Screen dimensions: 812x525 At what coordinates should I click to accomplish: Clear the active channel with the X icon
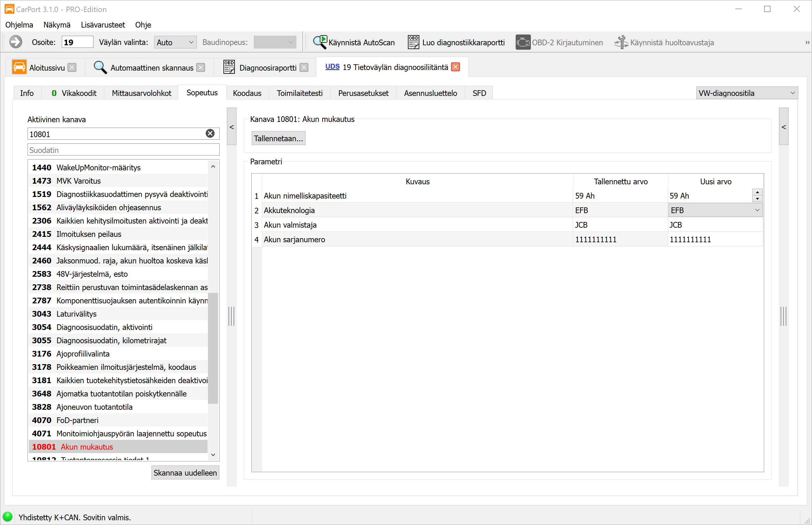coord(210,134)
